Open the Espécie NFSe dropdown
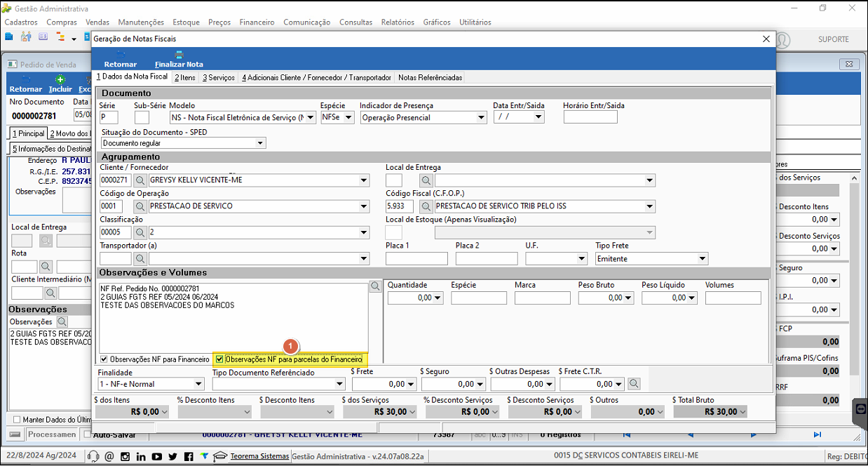The height and width of the screenshot is (466, 868). [x=348, y=118]
